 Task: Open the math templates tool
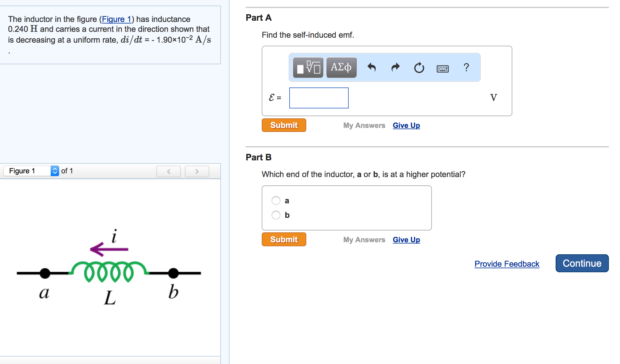[308, 67]
